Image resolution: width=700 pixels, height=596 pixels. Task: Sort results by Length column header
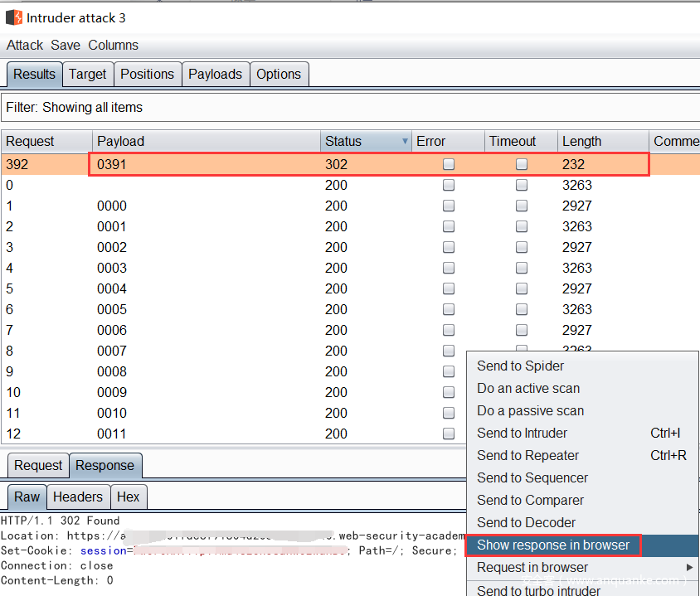click(x=581, y=142)
